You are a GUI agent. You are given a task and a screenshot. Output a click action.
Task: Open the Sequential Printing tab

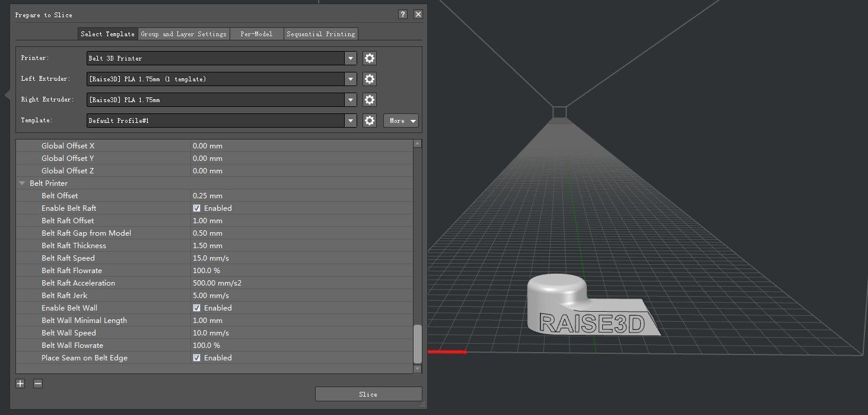(321, 34)
